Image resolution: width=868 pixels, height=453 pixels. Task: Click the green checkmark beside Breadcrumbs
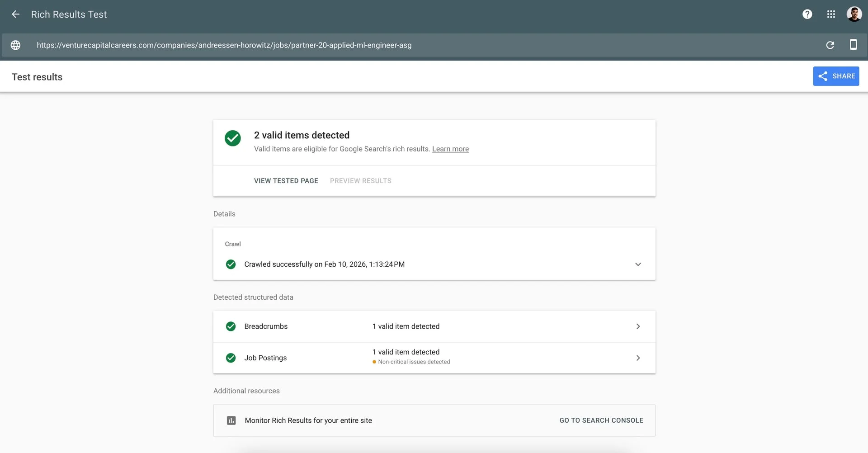[231, 326]
